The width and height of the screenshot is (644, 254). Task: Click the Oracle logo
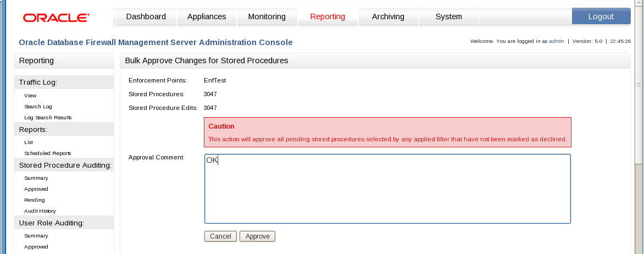tap(56, 18)
